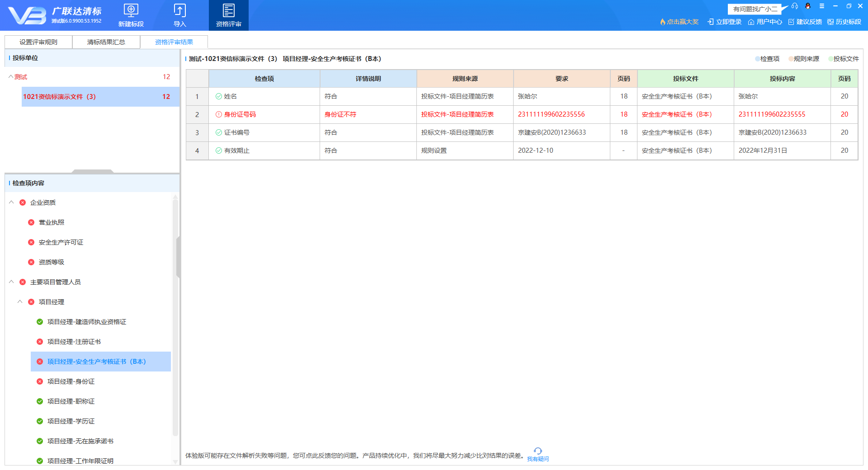The width and height of the screenshot is (868, 470).
Task: Click 详情说明 column header
Action: pos(368,79)
